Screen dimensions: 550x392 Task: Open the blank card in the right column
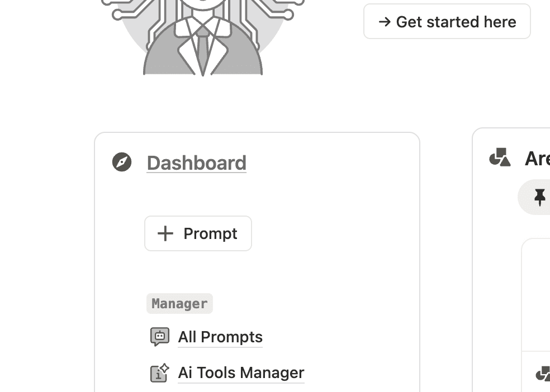538,290
